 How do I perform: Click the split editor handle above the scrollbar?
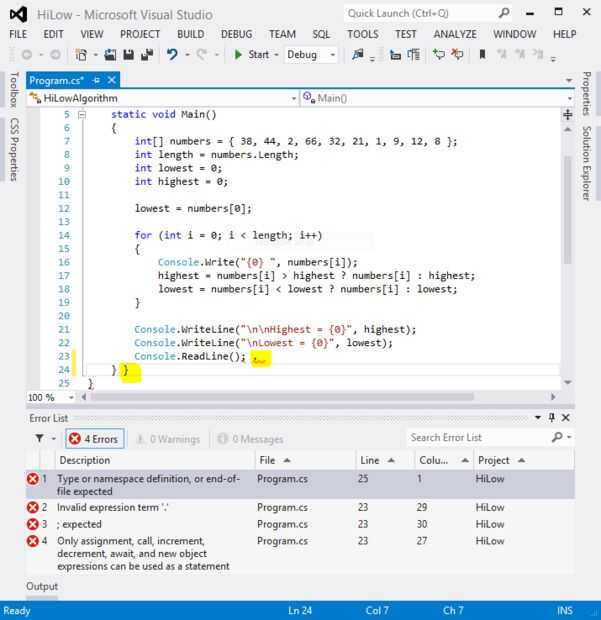click(568, 115)
